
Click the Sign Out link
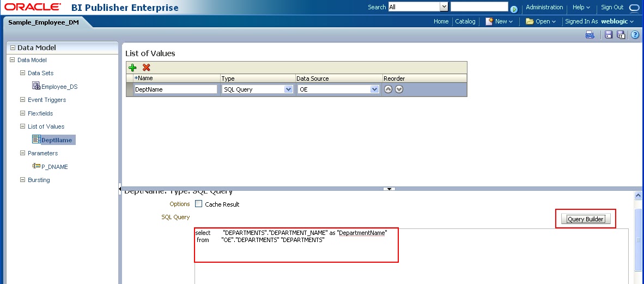click(x=612, y=7)
